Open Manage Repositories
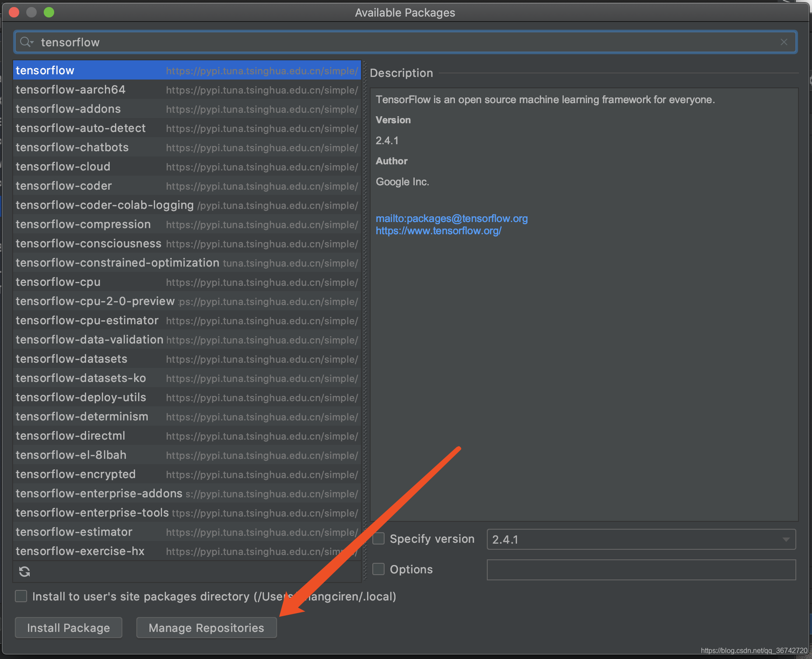The height and width of the screenshot is (659, 812). coord(206,628)
